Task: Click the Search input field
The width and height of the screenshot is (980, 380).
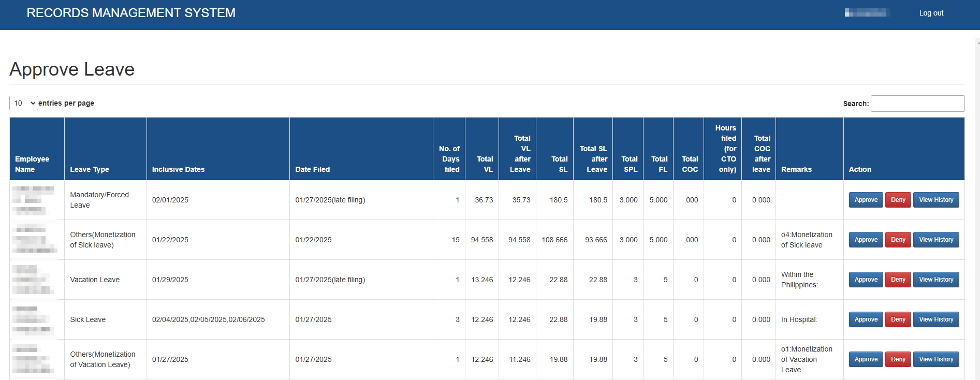Action: pos(917,104)
